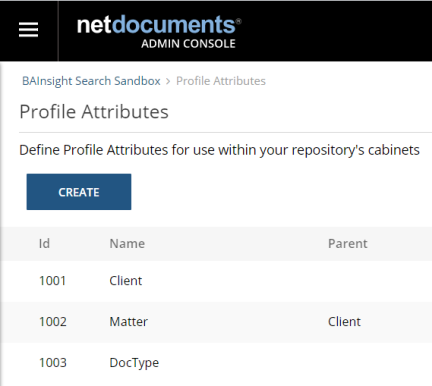Viewport: 432px width, 386px height.
Task: Click the CREATE button
Action: coord(79,192)
